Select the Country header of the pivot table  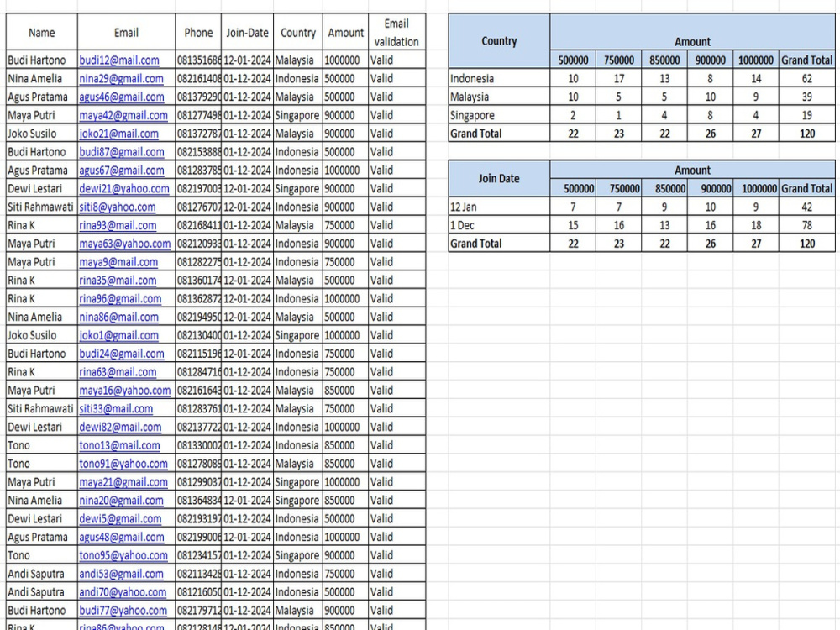point(499,40)
